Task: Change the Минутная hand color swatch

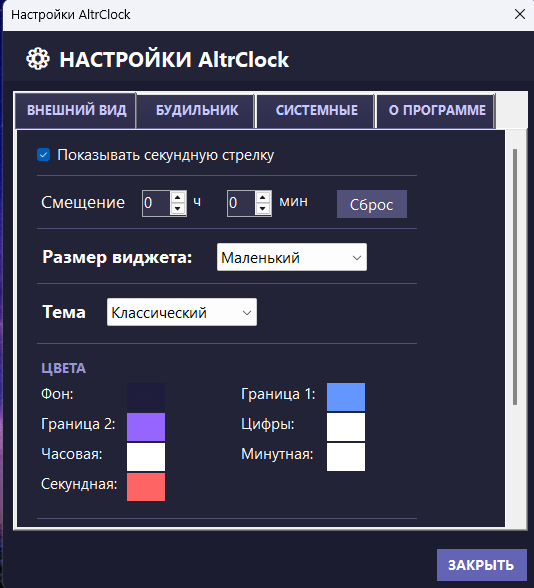Action: (346, 457)
